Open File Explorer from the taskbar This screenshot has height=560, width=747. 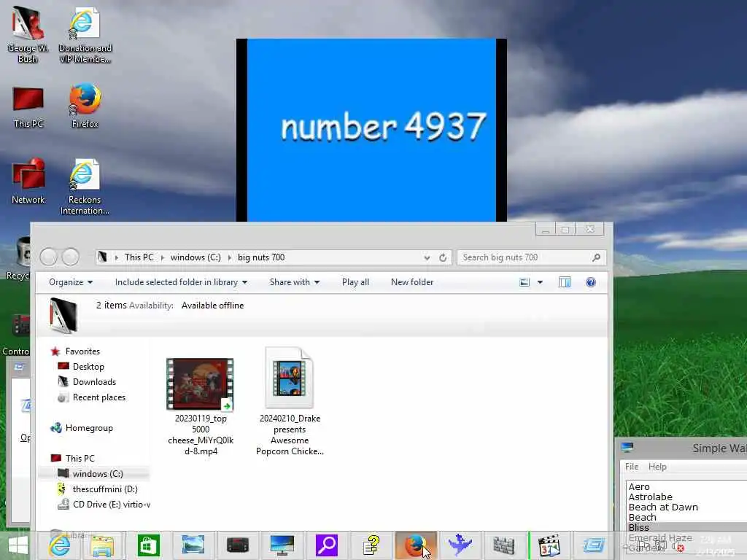point(102,545)
